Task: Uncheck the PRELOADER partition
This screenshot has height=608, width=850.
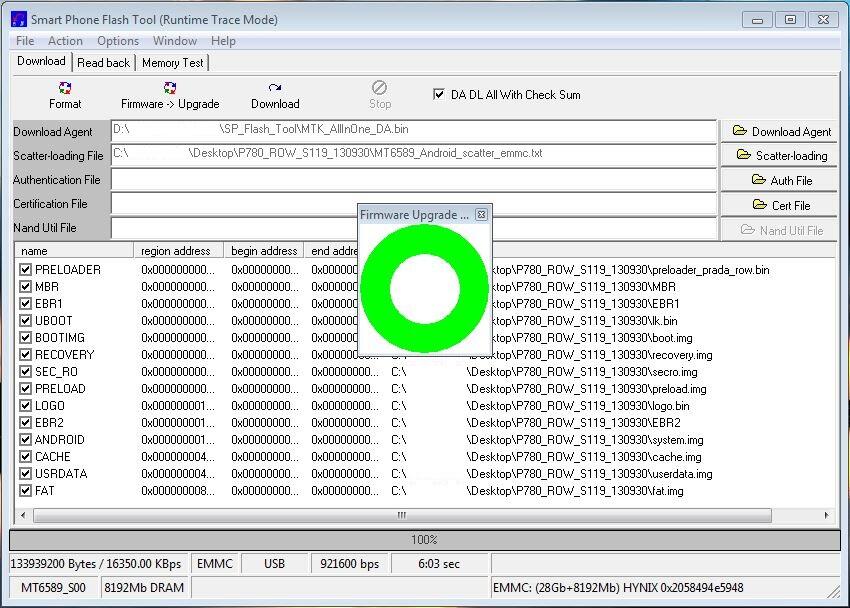Action: coord(24,266)
